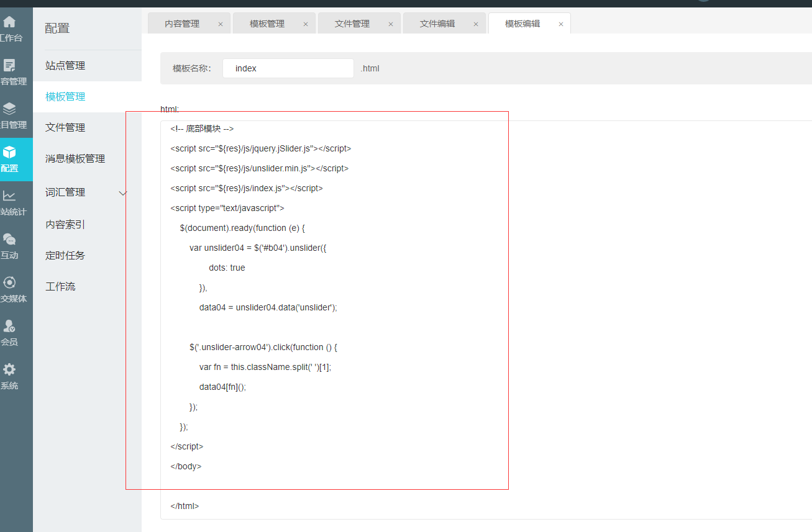Viewport: 812px width, 532px height.
Task: Close the 模板管理 tab
Action: 306,24
